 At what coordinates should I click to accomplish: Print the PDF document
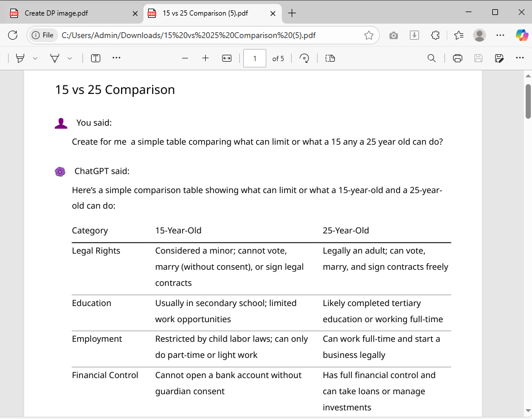[x=456, y=58]
